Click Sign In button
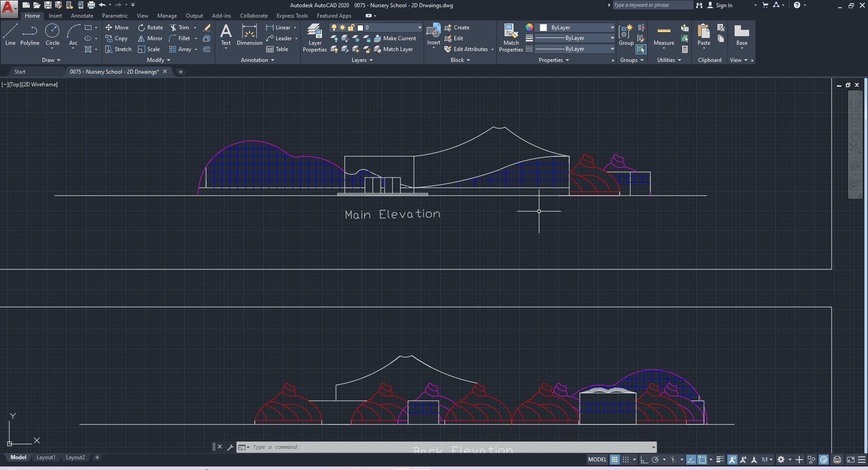Screen dimensions: 868x470 [x=720, y=5]
